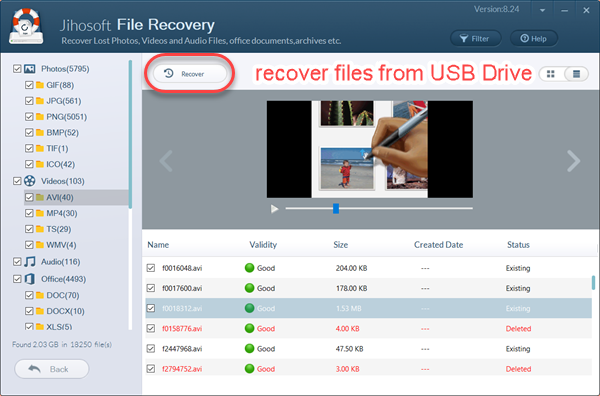Click the 204.00 KB size cell
The width and height of the screenshot is (600, 396).
351,268
